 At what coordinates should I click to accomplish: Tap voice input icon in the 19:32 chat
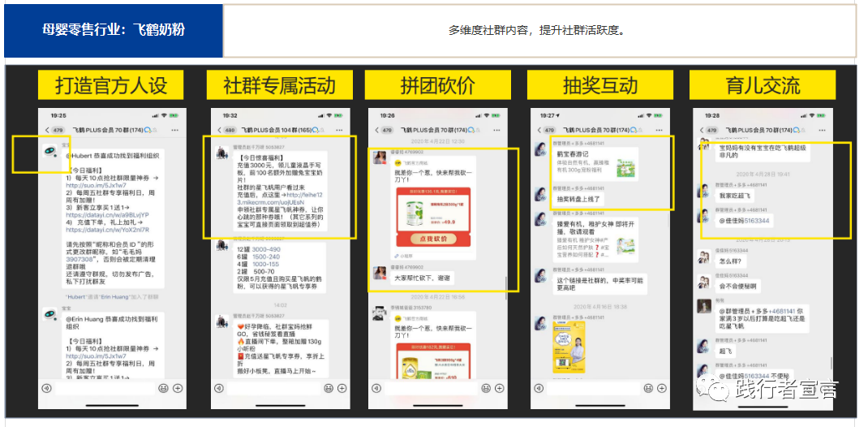[x=219, y=388]
